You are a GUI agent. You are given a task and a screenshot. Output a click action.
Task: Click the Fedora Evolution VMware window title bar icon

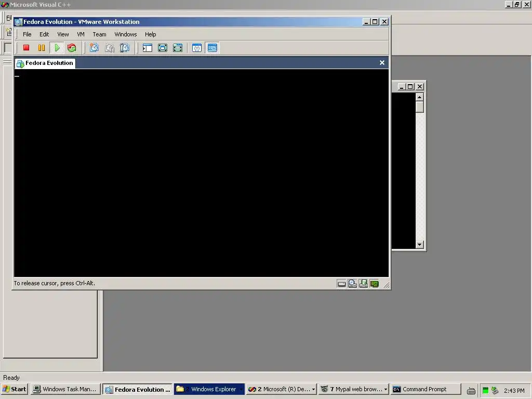pyautogui.click(x=18, y=22)
